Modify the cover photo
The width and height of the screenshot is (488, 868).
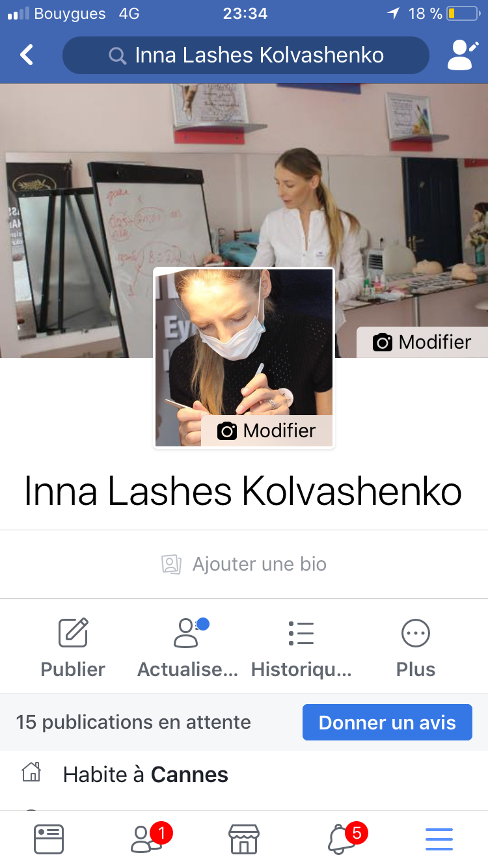coord(422,342)
